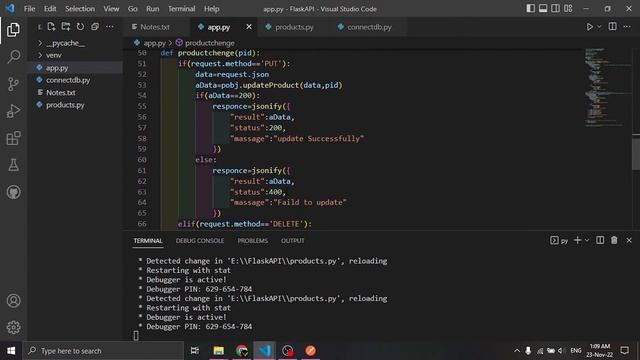Switch to the connectdb.py editor tab
This screenshot has width=640, height=360.
click(369, 27)
